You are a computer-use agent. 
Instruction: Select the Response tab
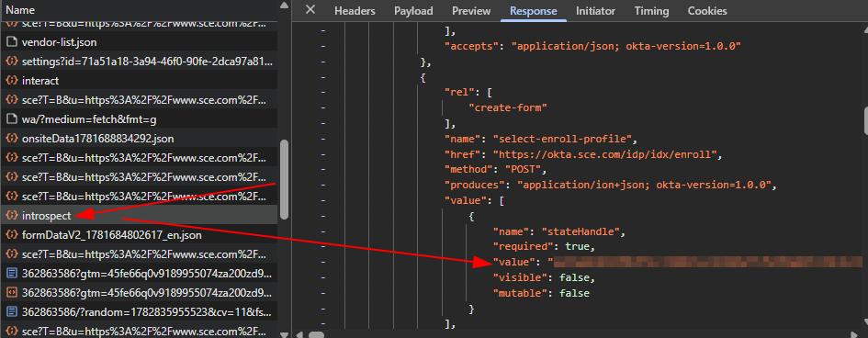pos(533,10)
